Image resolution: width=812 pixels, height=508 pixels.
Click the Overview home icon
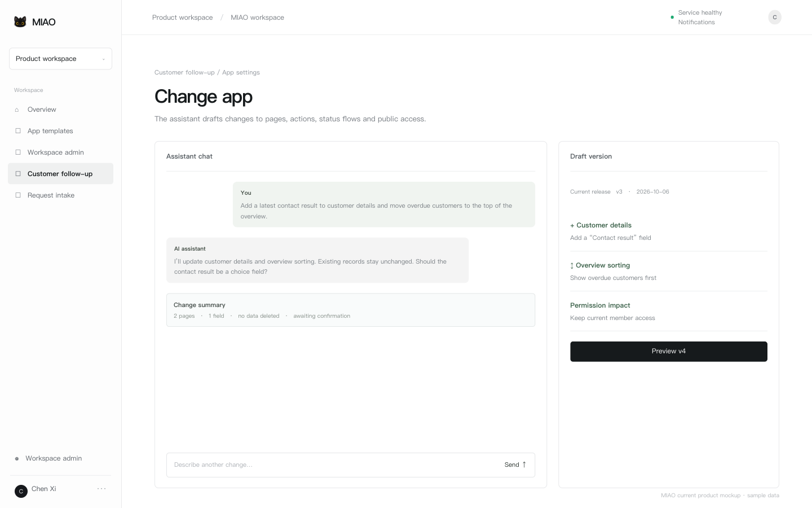pos(17,110)
